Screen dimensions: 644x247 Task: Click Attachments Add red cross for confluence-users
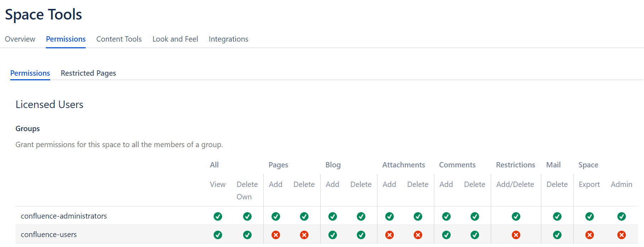pos(390,235)
